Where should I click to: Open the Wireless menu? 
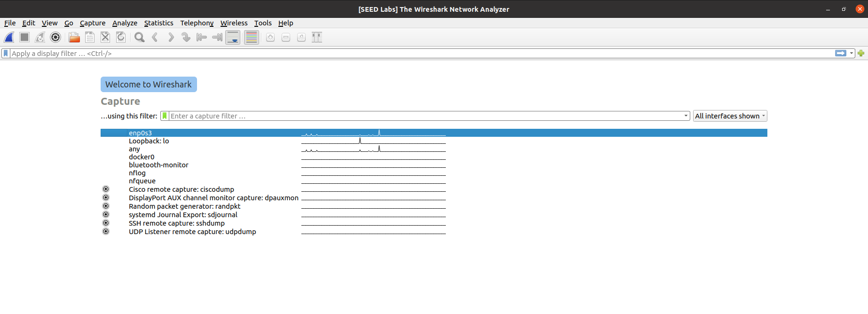coord(234,23)
